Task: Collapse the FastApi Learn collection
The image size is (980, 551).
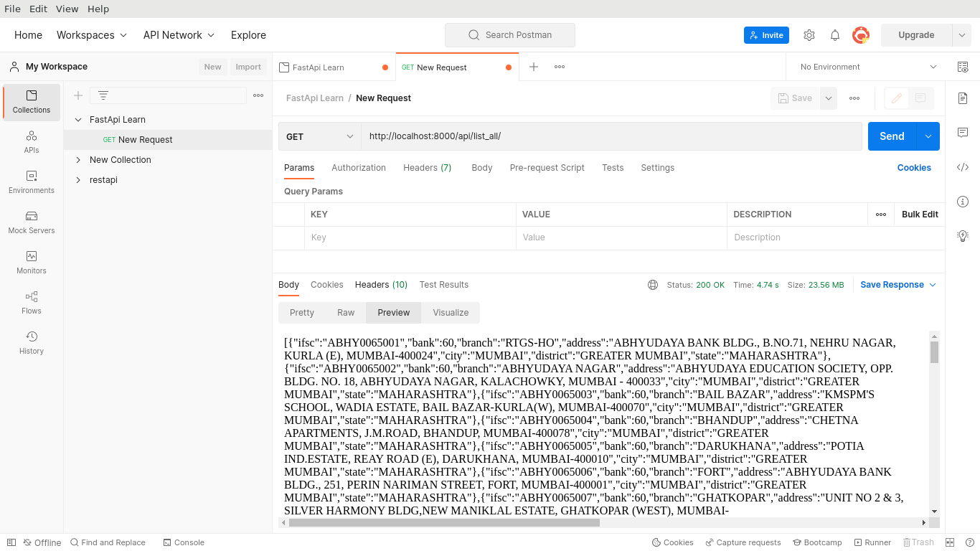Action: click(x=78, y=120)
